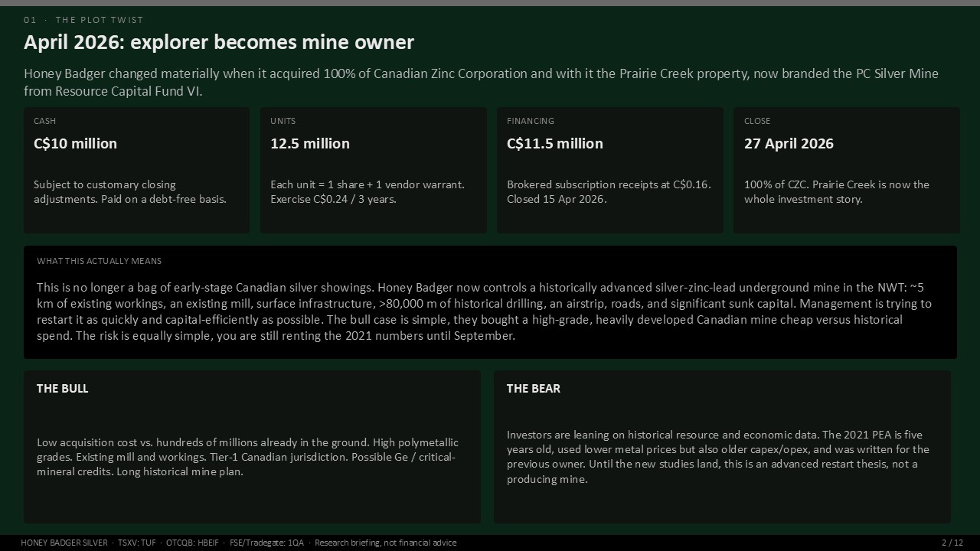Select the 'C$10 million' value

coord(75,143)
